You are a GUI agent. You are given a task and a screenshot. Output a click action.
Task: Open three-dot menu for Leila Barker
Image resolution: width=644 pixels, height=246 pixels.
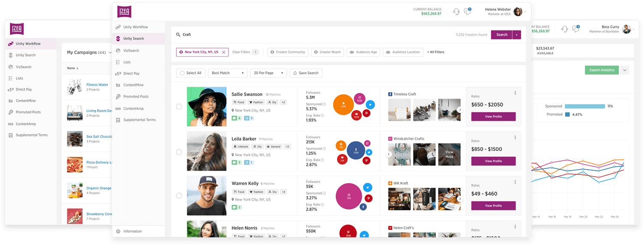pyautogui.click(x=515, y=138)
